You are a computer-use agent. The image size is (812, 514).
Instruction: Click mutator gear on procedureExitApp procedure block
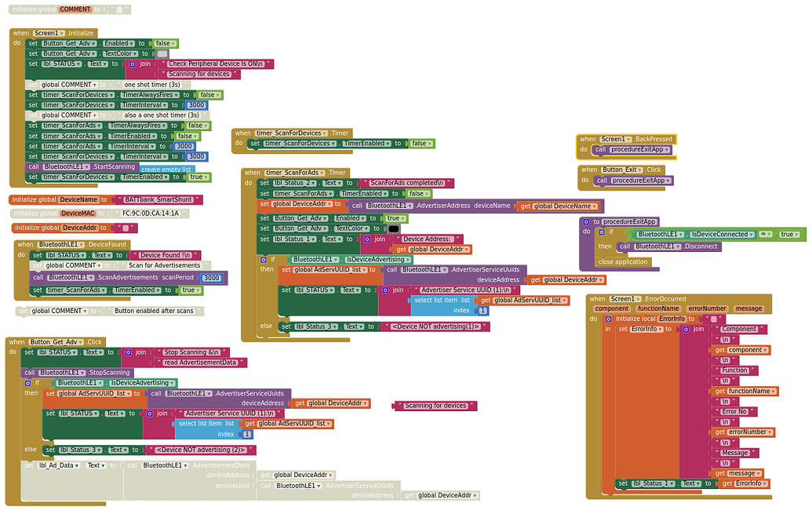[586, 222]
